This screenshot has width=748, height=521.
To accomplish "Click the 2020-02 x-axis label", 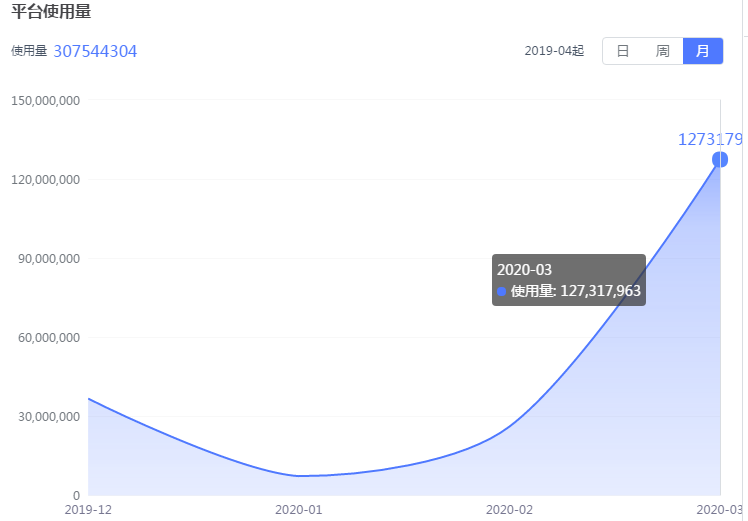I will 509,510.
